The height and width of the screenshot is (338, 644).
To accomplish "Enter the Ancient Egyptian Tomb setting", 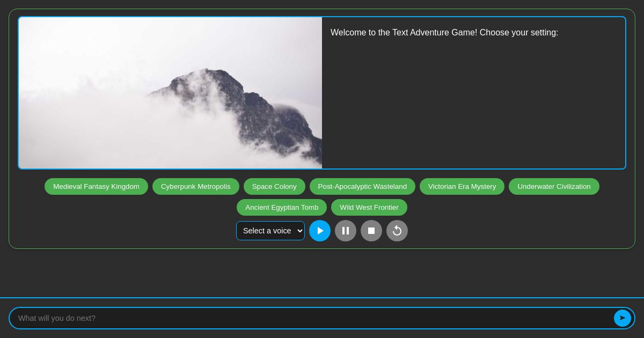I will 282,207.
